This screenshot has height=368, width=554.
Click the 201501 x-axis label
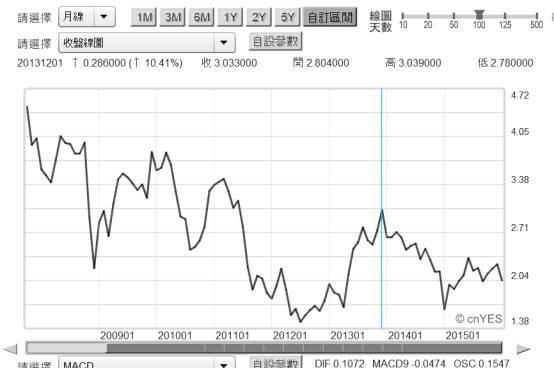(x=462, y=336)
